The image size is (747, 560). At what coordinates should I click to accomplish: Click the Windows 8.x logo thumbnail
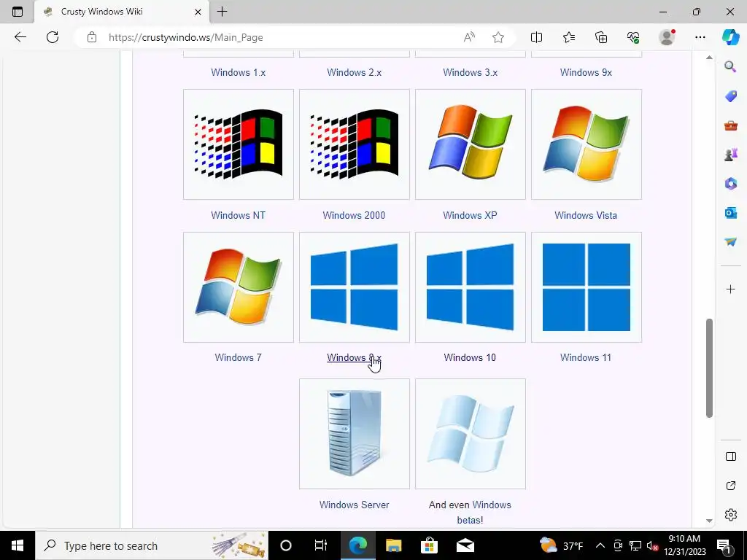pyautogui.click(x=354, y=287)
